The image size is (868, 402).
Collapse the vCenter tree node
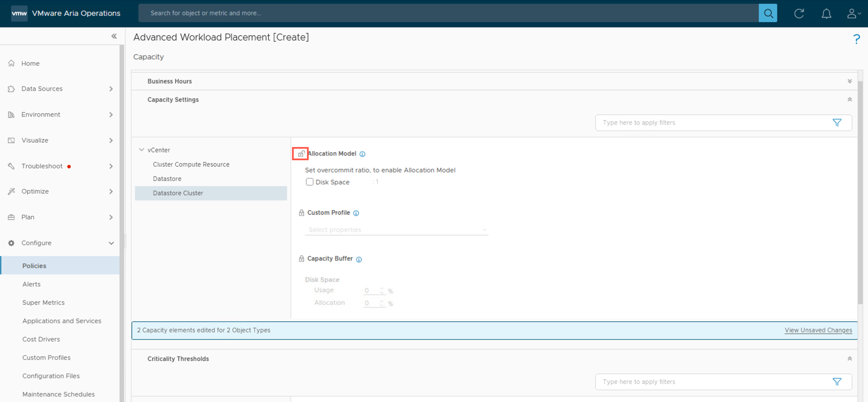tap(141, 150)
